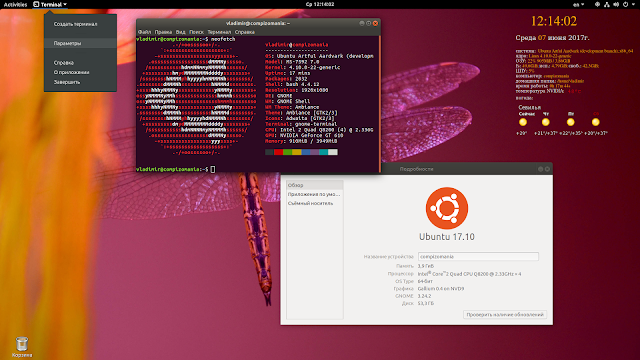Select Съёмный носитель in sidebar
Viewport: 640px width, 360px height.
point(314,203)
